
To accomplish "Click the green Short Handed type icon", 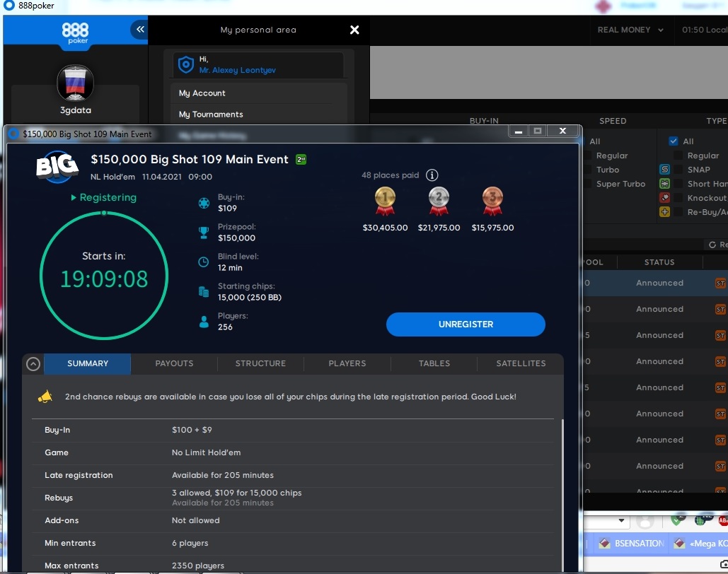I will click(664, 184).
